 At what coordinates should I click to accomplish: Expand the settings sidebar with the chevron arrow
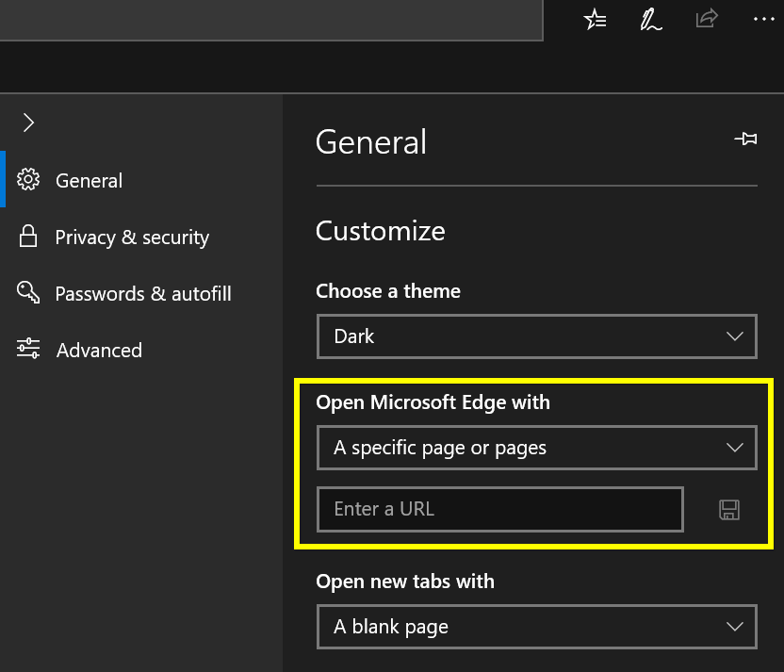(x=28, y=123)
